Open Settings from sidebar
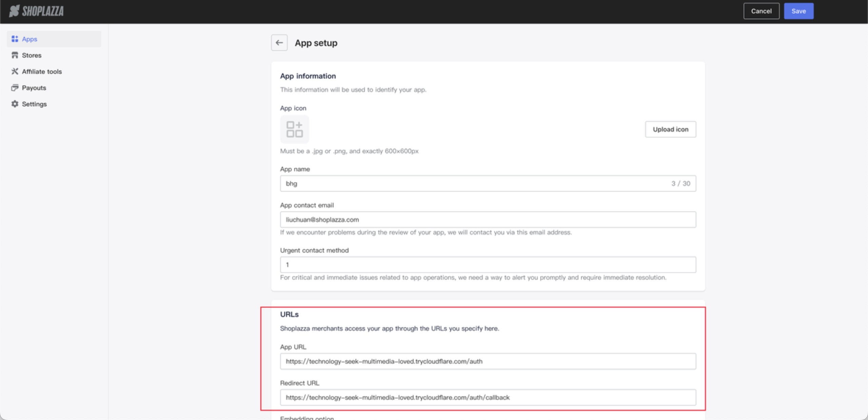The width and height of the screenshot is (868, 420). tap(34, 104)
